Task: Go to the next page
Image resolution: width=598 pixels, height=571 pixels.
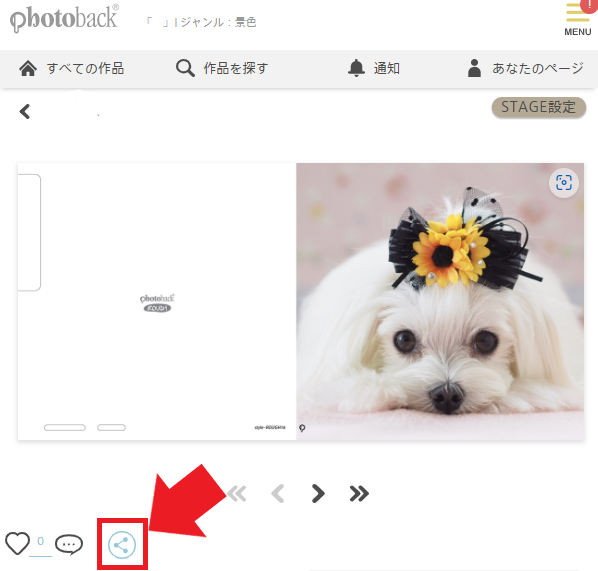Action: point(318,494)
